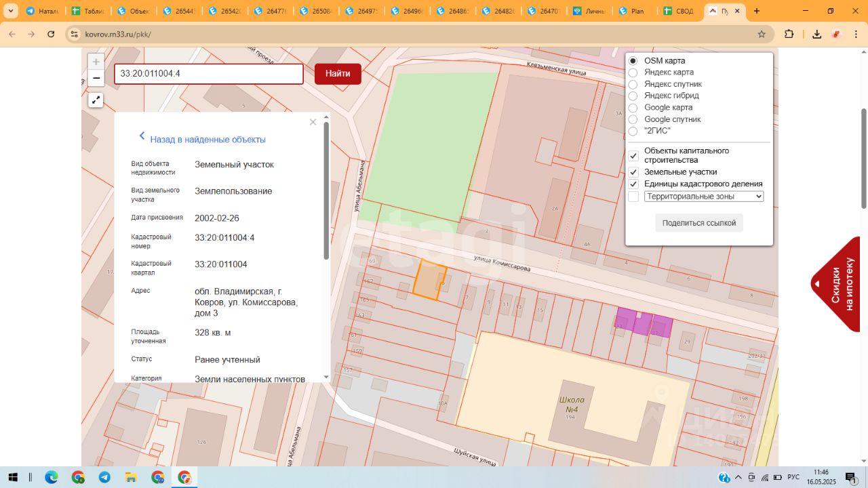This screenshot has height=488, width=868.
Task: Select Google карта base map
Action: point(633,108)
